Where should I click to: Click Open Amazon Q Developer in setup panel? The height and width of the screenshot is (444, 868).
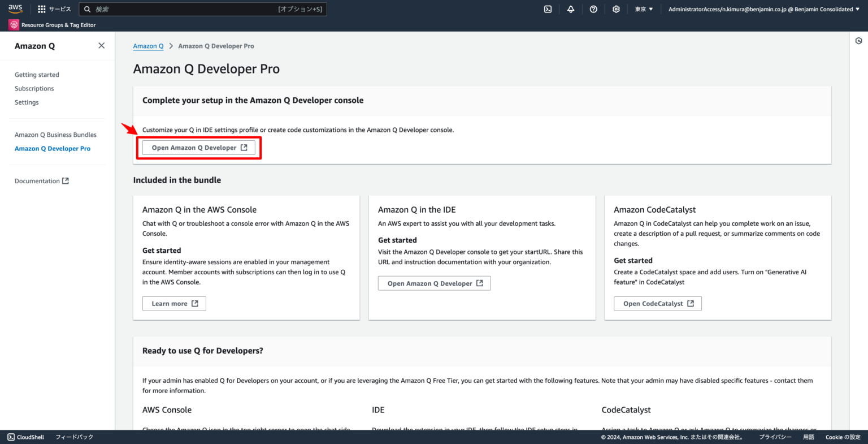tap(199, 148)
